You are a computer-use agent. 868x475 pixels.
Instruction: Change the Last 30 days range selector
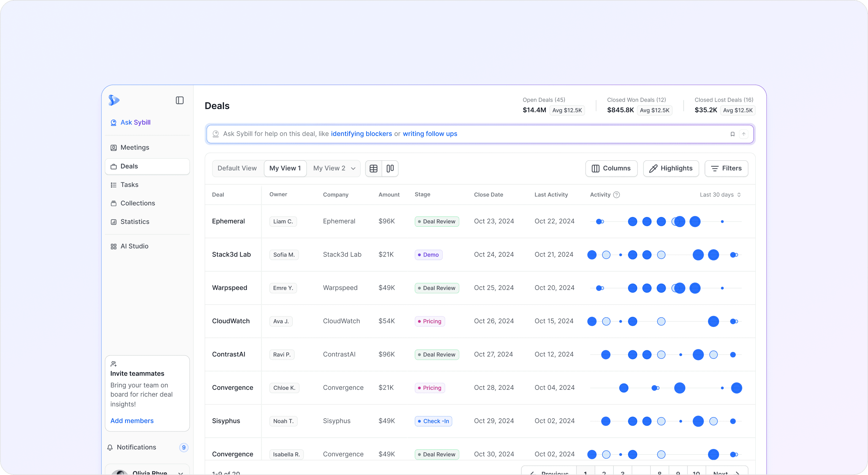point(720,195)
